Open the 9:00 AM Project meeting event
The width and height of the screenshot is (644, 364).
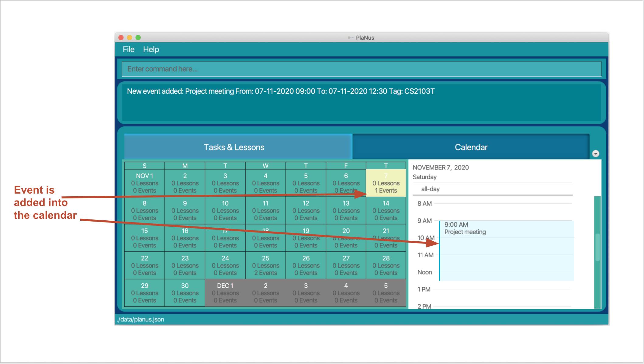point(506,250)
